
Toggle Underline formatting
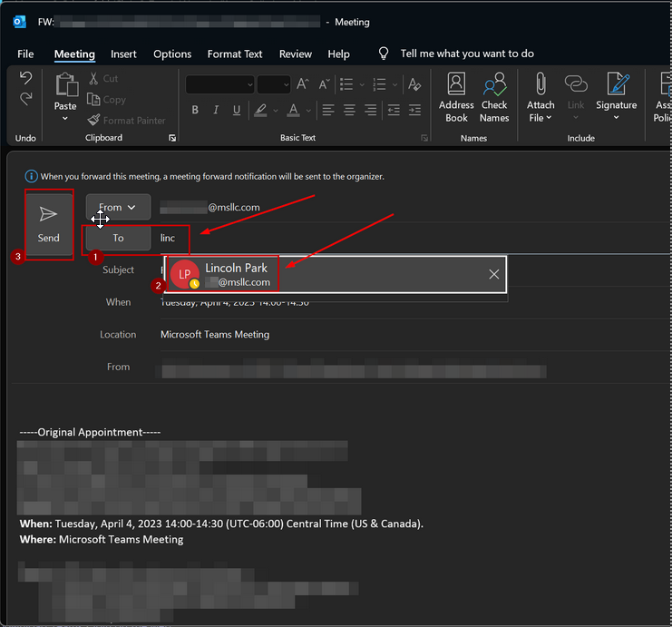(237, 110)
